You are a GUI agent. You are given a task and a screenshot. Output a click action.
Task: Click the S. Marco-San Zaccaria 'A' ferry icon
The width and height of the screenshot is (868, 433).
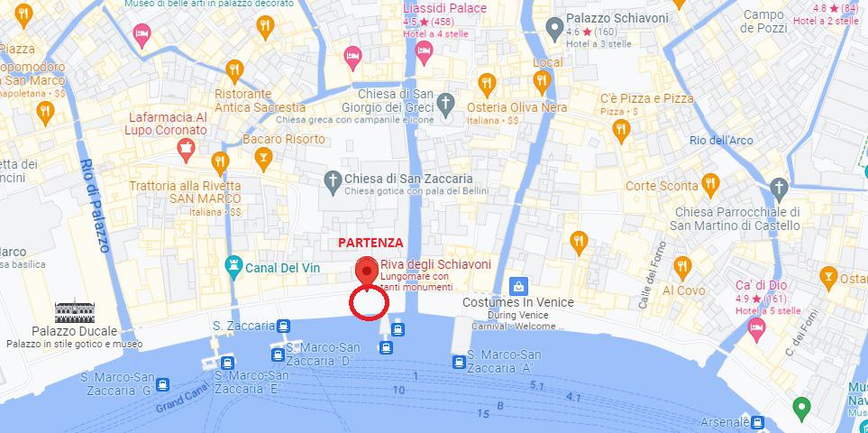[459, 362]
